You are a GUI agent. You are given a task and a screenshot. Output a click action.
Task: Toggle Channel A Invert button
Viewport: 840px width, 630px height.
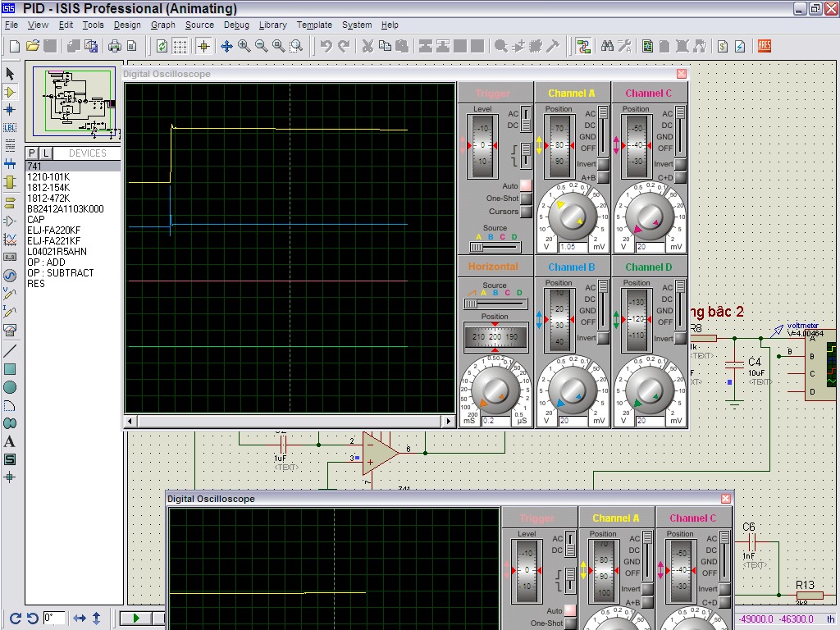pyautogui.click(x=603, y=164)
